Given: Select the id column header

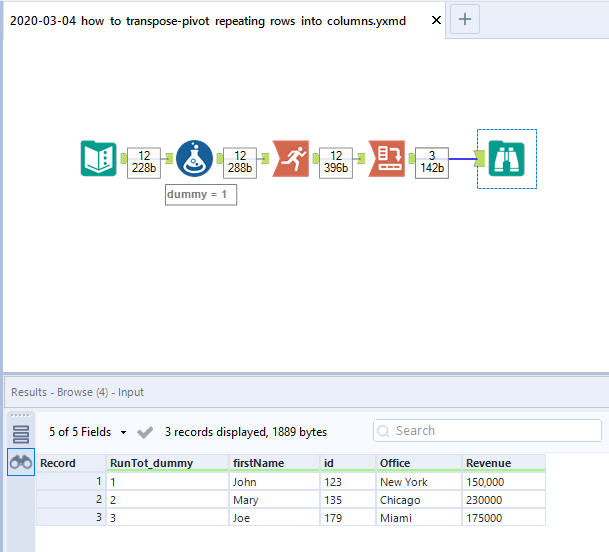Looking at the screenshot, I should (x=348, y=463).
